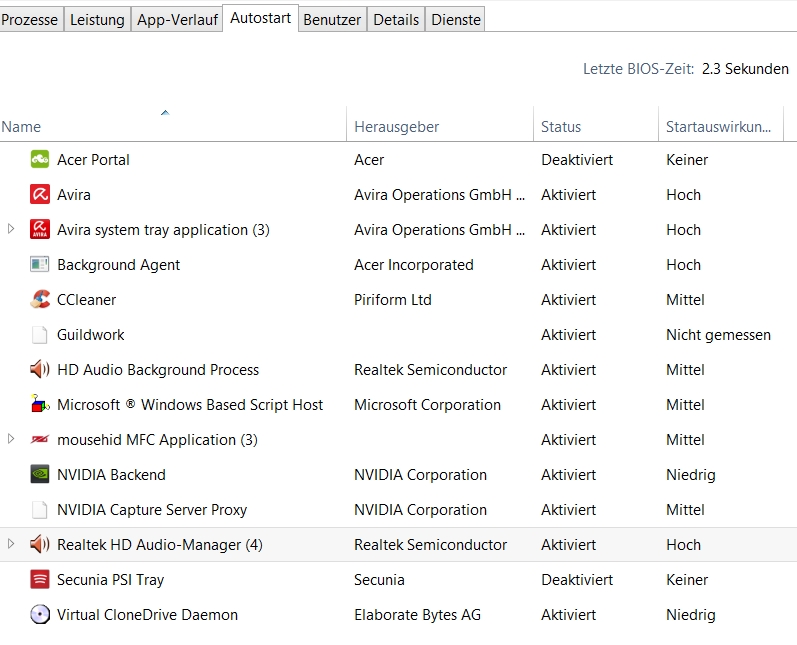Sort by the Status column header
Image resolution: width=797 pixels, height=645 pixels.
point(596,126)
